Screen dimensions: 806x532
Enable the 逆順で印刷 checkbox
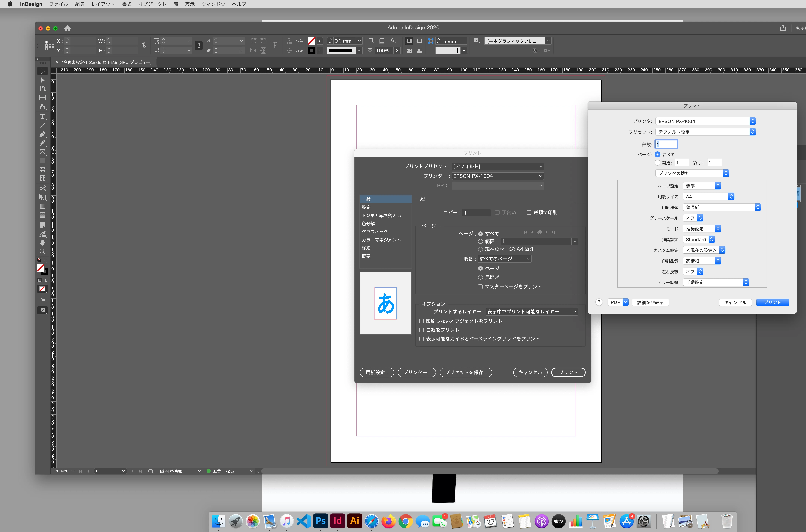pyautogui.click(x=529, y=212)
